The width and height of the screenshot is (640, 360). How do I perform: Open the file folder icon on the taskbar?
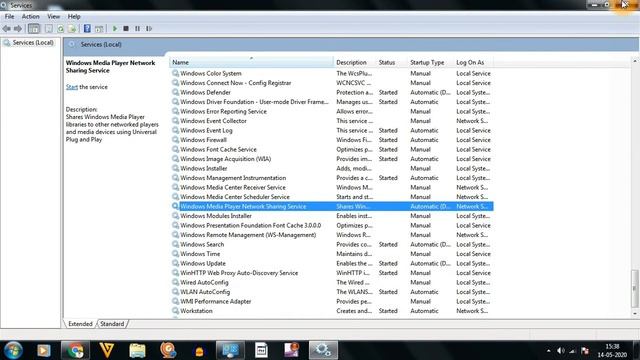[x=137, y=350]
